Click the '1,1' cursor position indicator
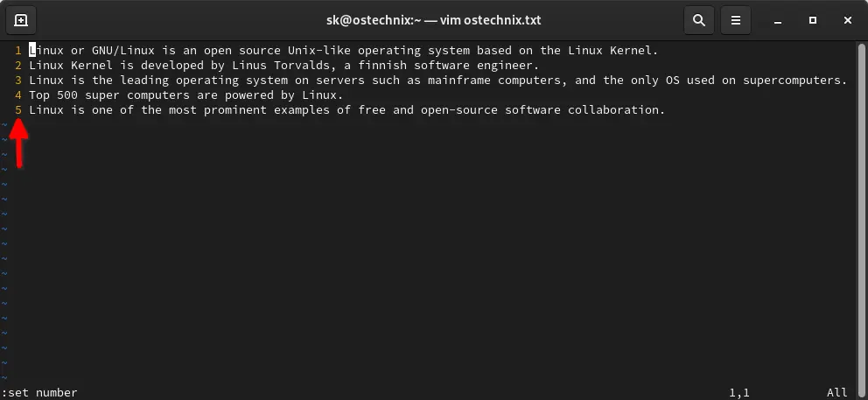The width and height of the screenshot is (868, 400). pyautogui.click(x=739, y=392)
